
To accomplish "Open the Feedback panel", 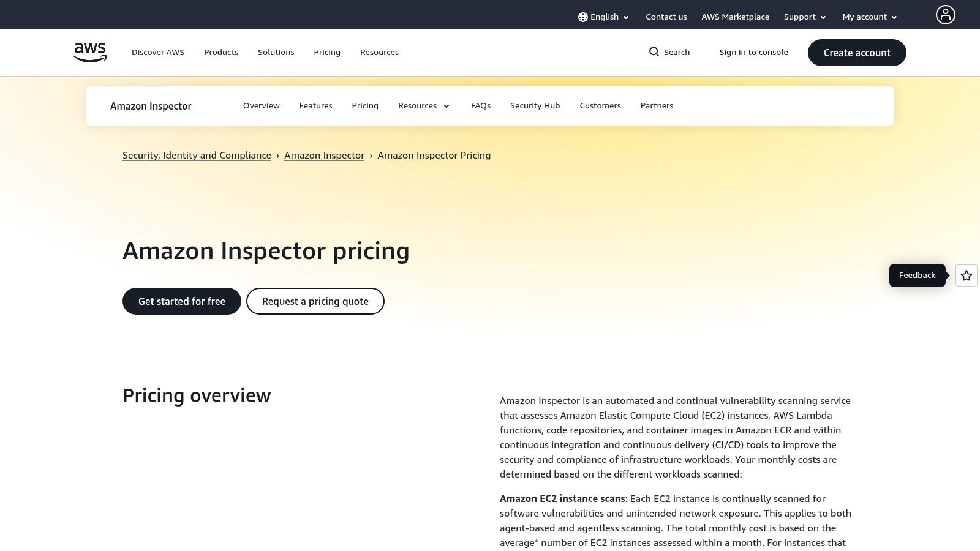I will pyautogui.click(x=917, y=275).
